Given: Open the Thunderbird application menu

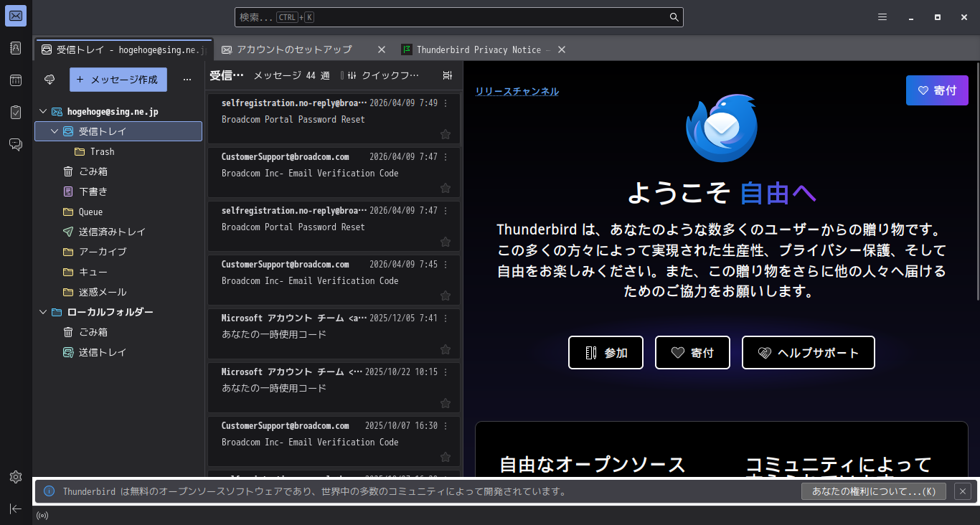Looking at the screenshot, I should (882, 17).
